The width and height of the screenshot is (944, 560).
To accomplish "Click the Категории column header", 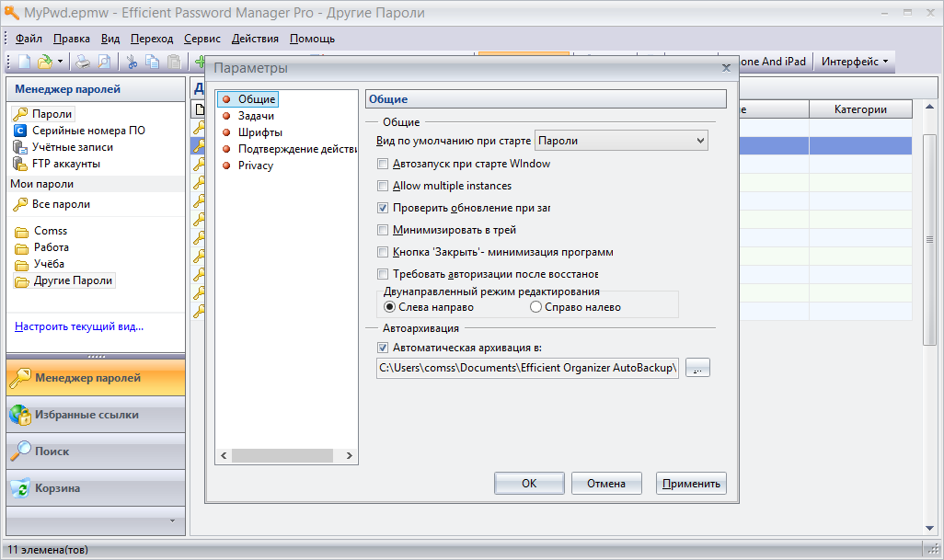I will [x=860, y=109].
